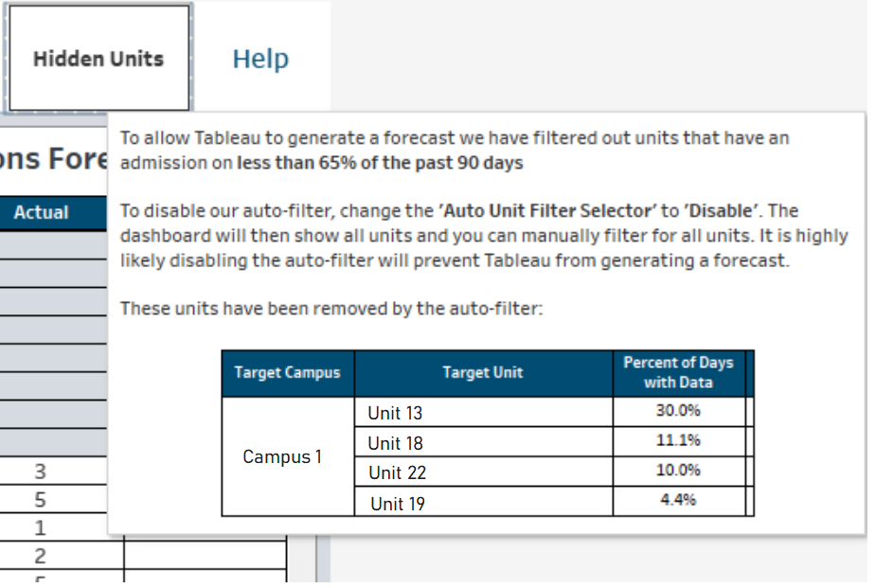Select the Target Unit column header

[483, 372]
